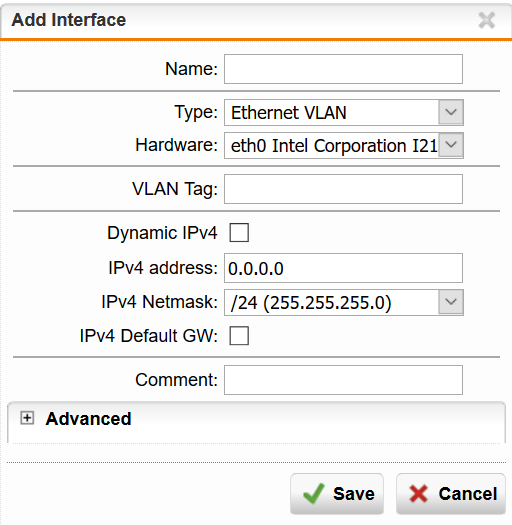Click the plus icon next to Advanced
This screenshot has height=525, width=512.
click(27, 418)
